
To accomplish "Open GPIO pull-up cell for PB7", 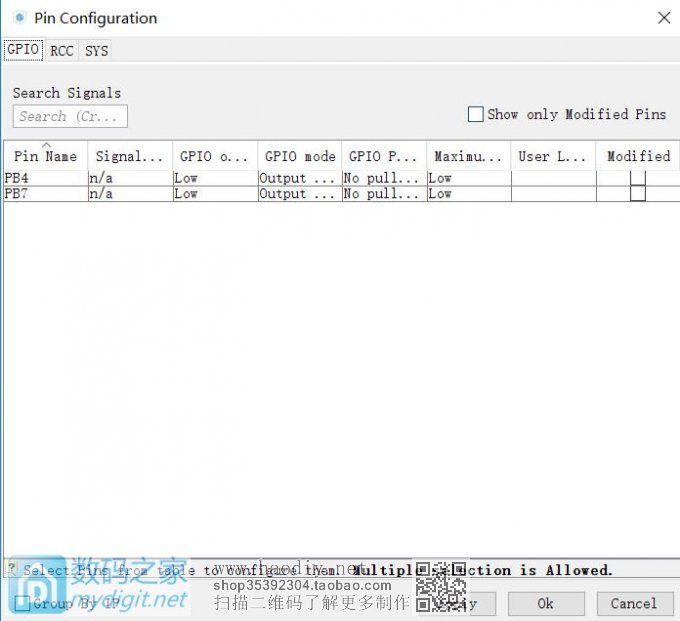I will coord(382,194).
